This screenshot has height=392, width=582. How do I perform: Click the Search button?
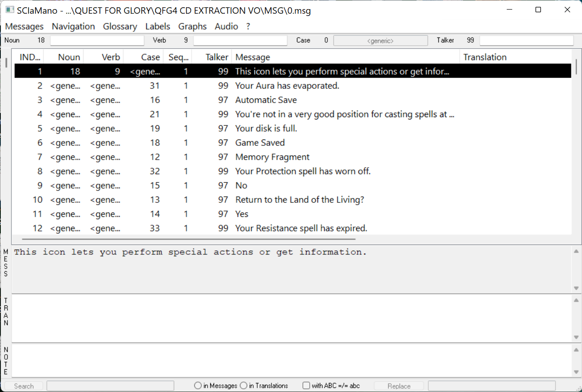tap(24, 386)
